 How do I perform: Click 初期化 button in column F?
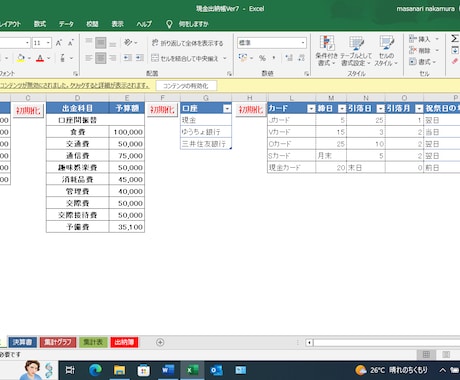(x=162, y=109)
